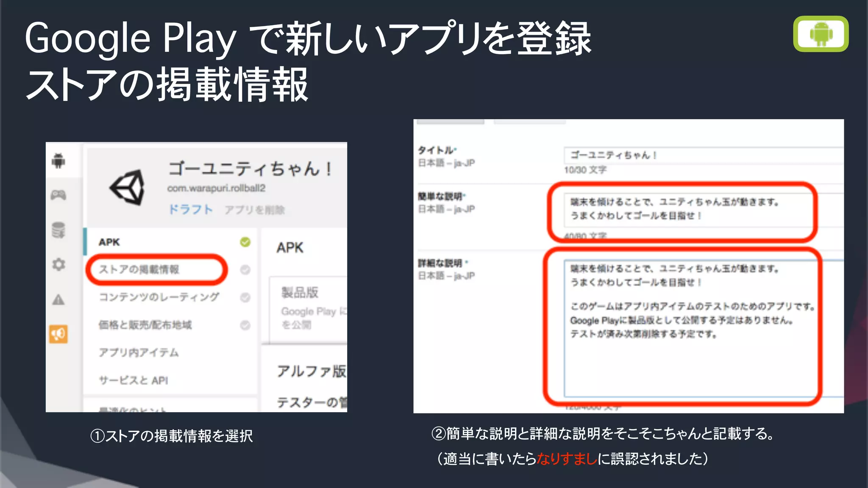Open サービスと API menu item
Image resolution: width=868 pixels, height=488 pixels.
click(133, 380)
